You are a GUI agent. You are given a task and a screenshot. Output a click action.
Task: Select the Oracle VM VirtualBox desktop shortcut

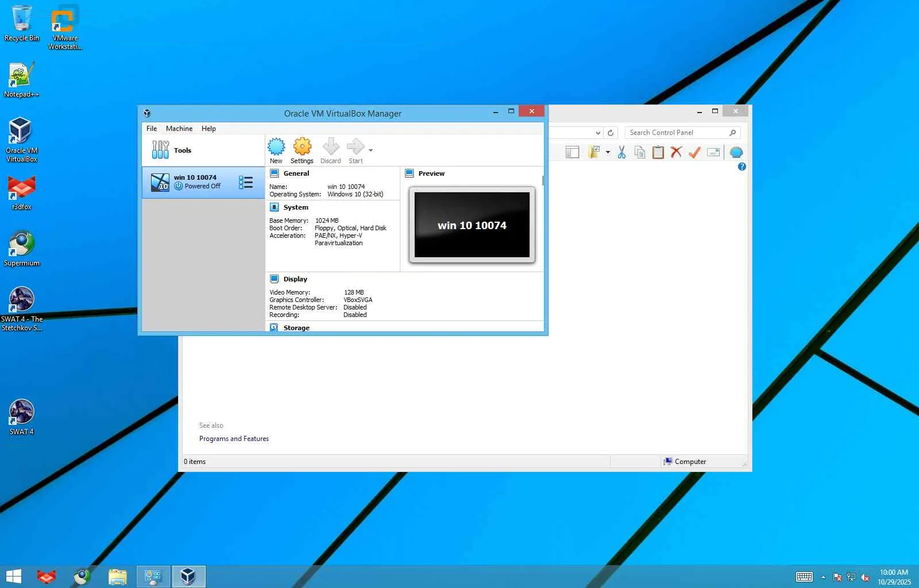click(22, 140)
